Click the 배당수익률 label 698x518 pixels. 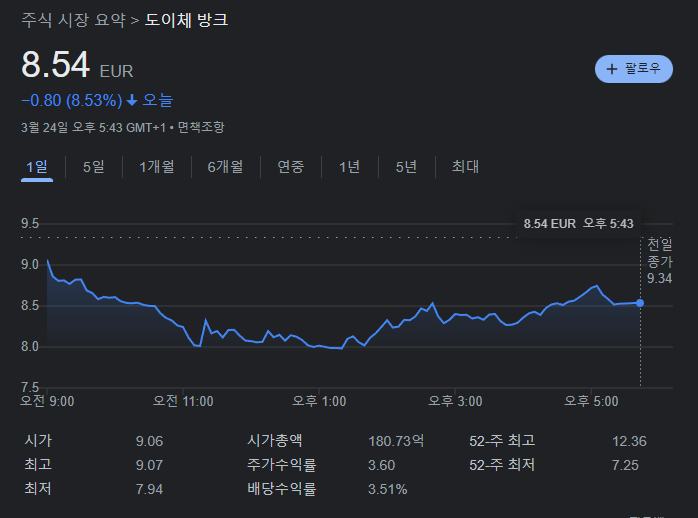pos(282,489)
